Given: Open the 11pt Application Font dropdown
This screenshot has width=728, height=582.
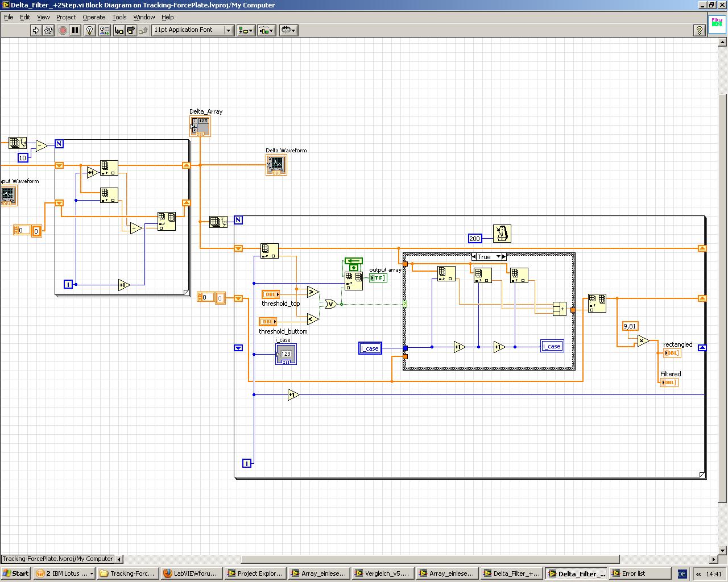Looking at the screenshot, I should coord(193,30).
